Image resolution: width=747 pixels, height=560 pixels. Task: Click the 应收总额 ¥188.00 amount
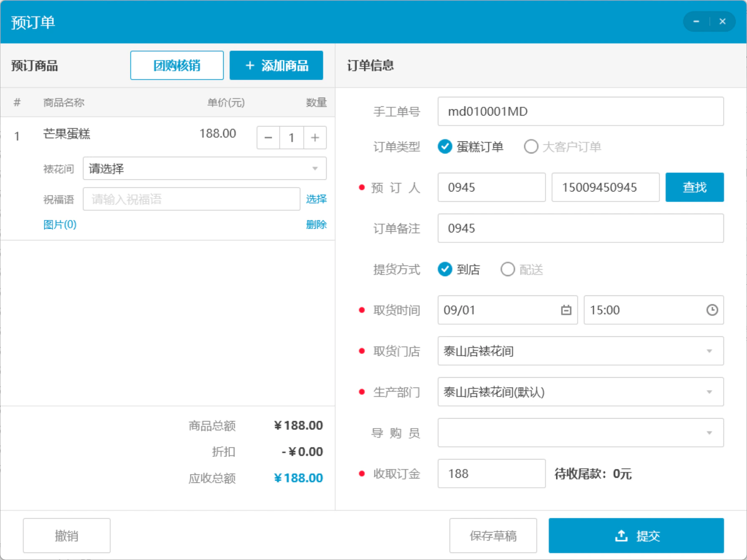298,478
